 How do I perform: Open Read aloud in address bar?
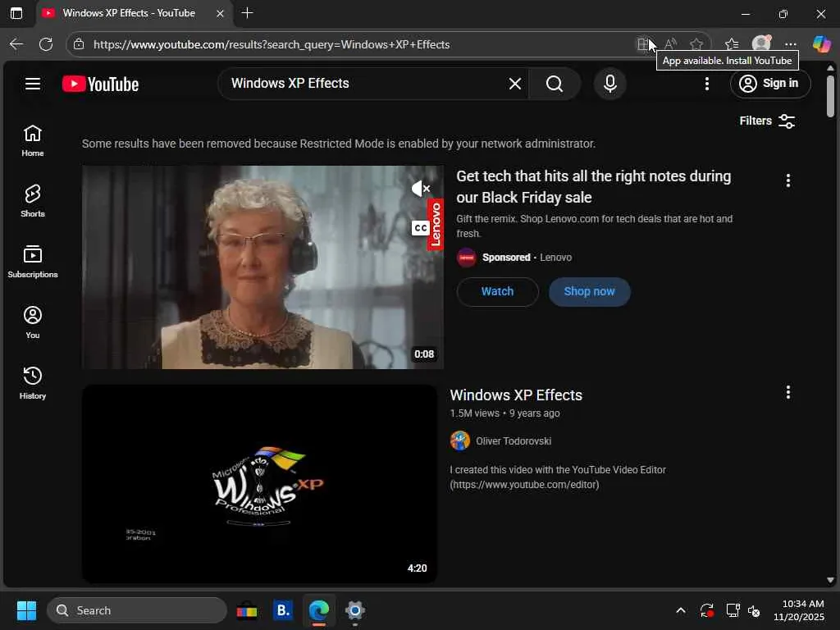(670, 44)
